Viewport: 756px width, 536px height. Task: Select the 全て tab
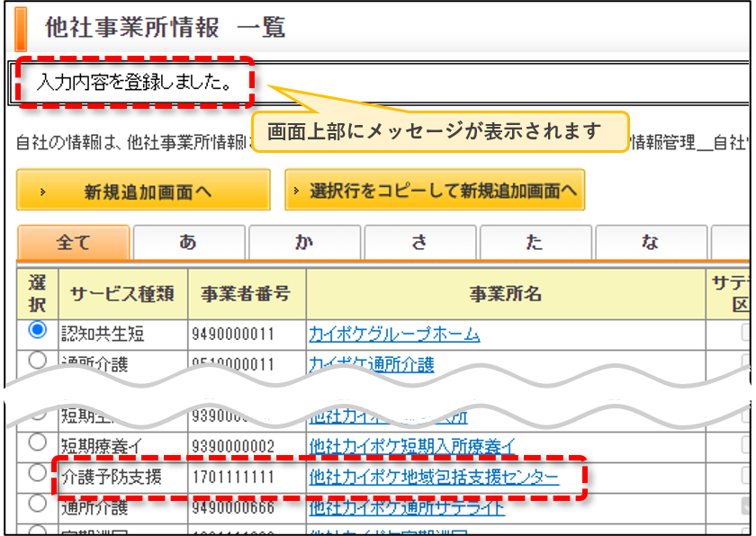pos(74,242)
